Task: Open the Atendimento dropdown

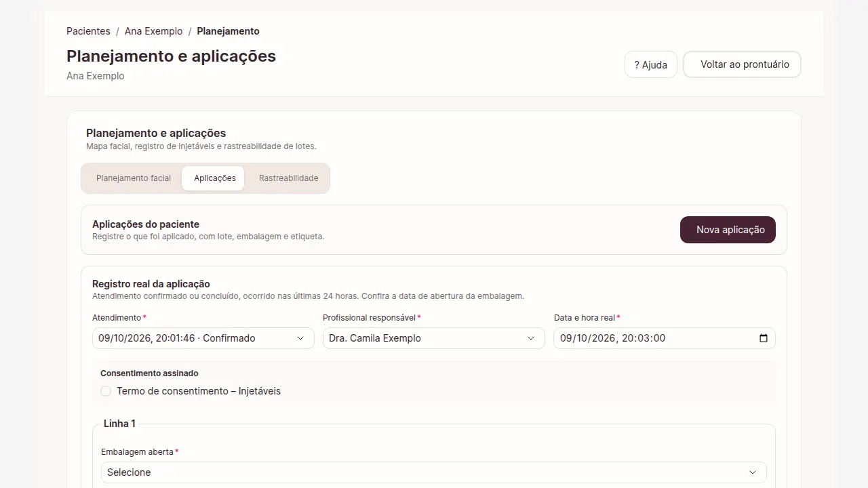Action: click(x=203, y=338)
